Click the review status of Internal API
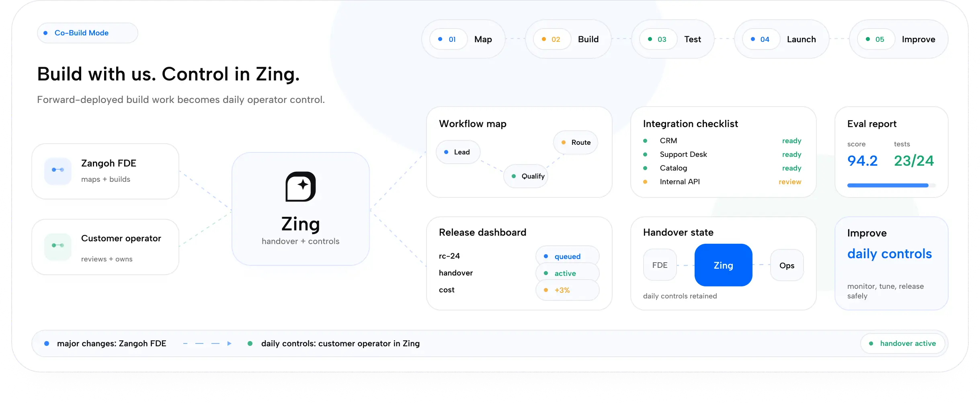Viewport: 980px width, 403px height. [790, 182]
